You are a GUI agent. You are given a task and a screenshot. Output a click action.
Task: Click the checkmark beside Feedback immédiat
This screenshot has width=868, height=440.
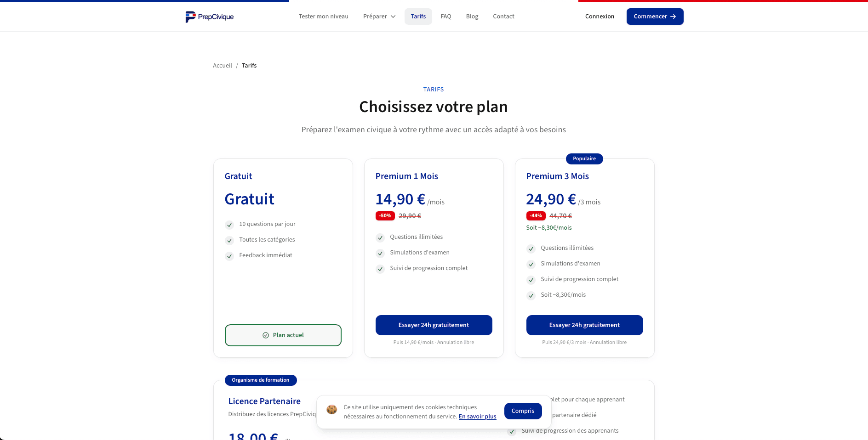point(229,256)
